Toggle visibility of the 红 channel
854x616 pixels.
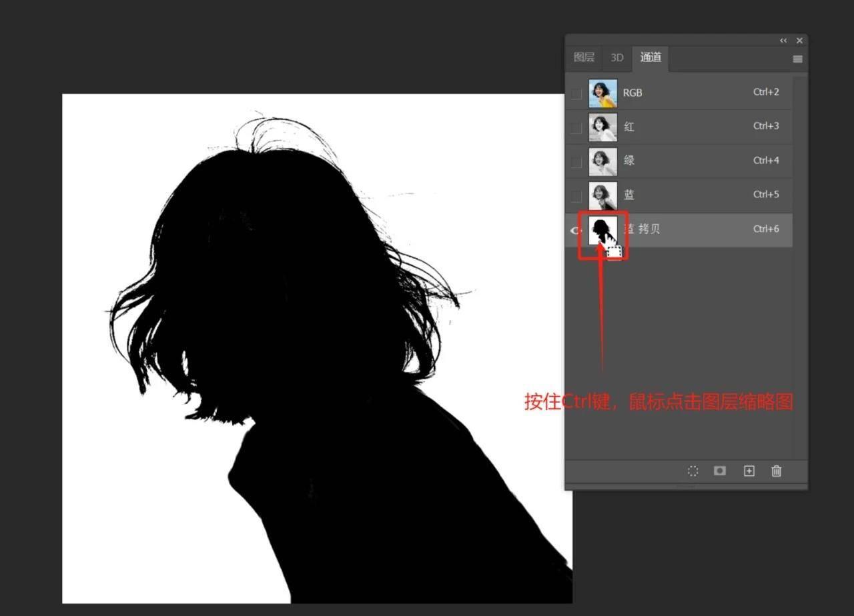[576, 127]
